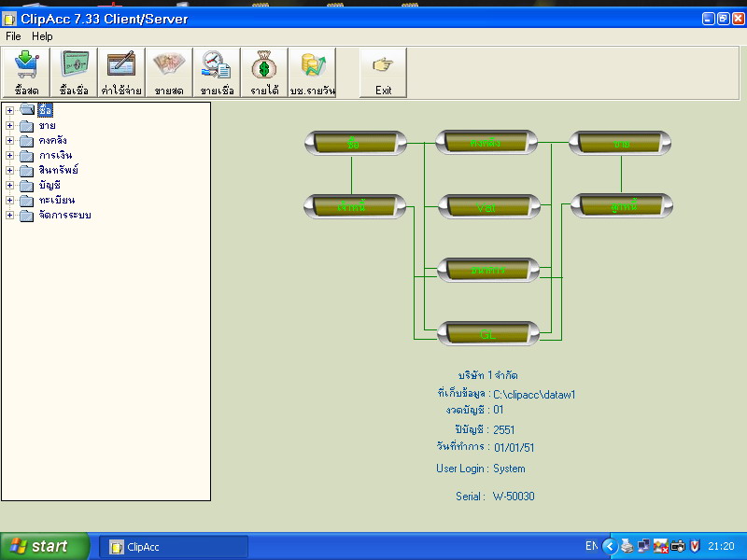The height and width of the screenshot is (560, 747).
Task: Click the Vat button in the diagram
Action: click(x=488, y=207)
